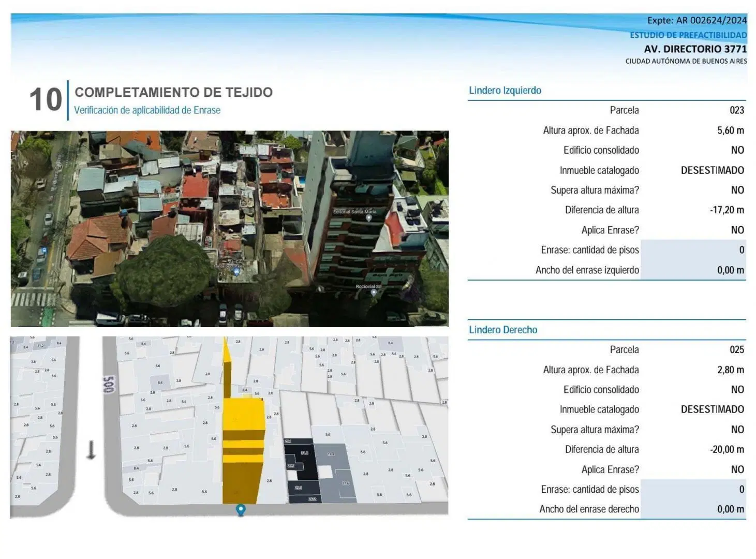
Task: Click the 'ESTUDIO DE PREFACTIBILIDAD' heading
Action: (x=688, y=35)
